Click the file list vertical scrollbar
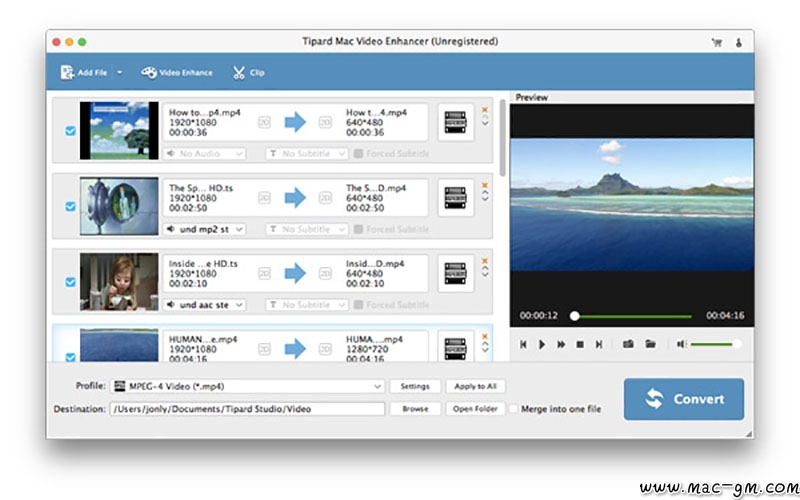The height and width of the screenshot is (500, 800). click(502, 138)
